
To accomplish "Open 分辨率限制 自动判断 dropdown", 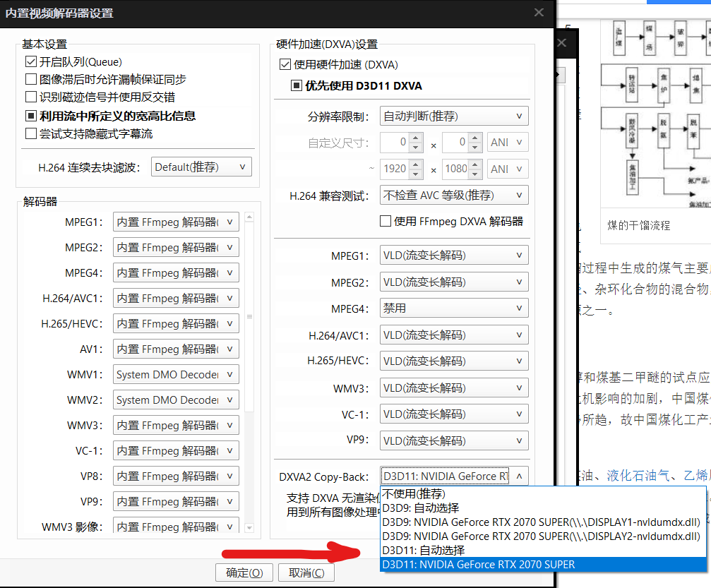I will point(454,116).
